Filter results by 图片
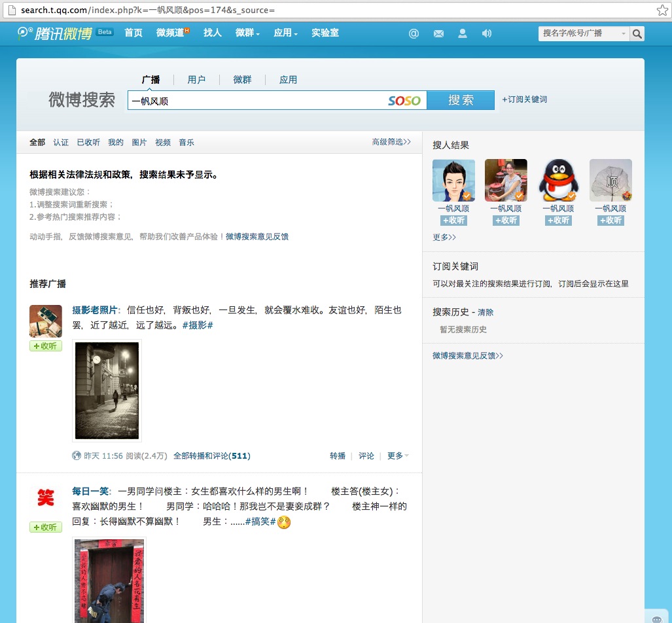This screenshot has height=623, width=672. click(139, 143)
